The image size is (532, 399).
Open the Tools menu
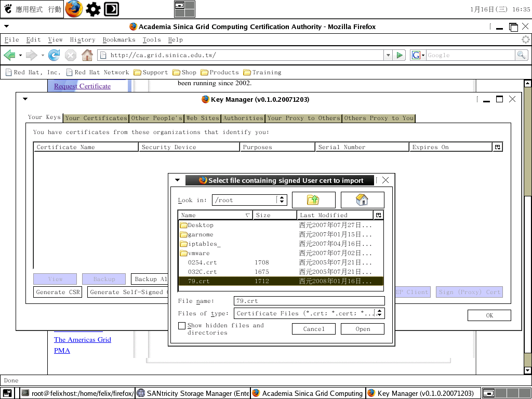pos(151,39)
